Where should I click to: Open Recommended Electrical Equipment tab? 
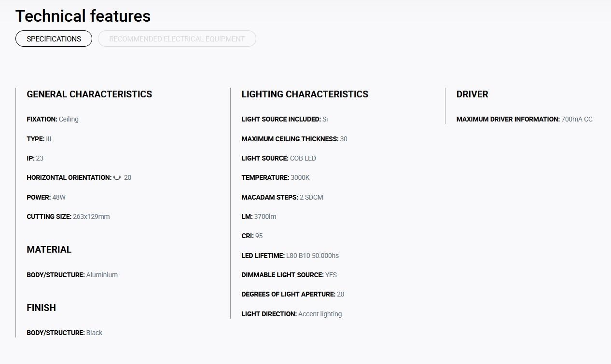(x=177, y=39)
